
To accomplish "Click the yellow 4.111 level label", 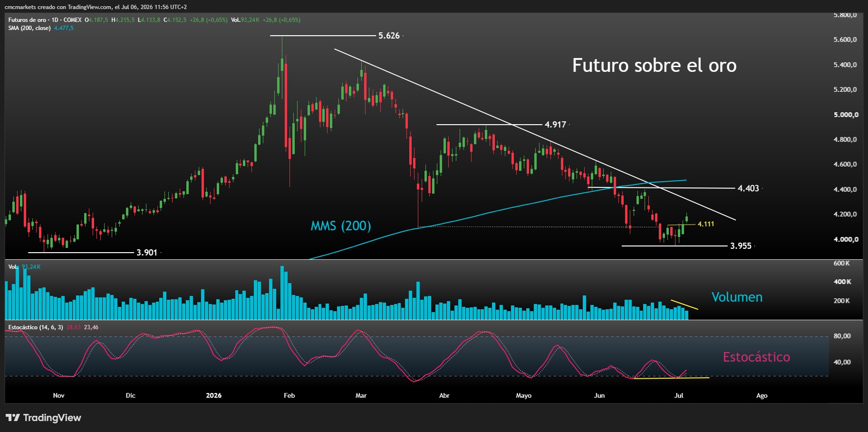I will (706, 224).
